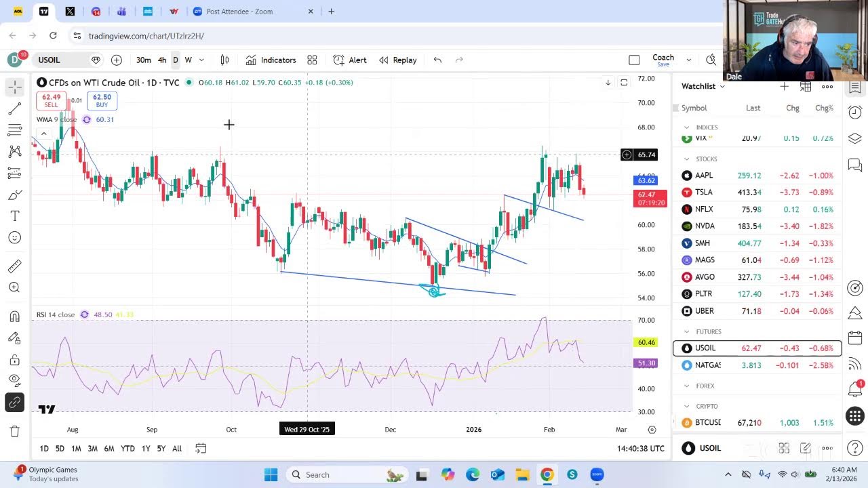The width and height of the screenshot is (868, 488).
Task: Select the D daily timeframe
Action: click(175, 60)
